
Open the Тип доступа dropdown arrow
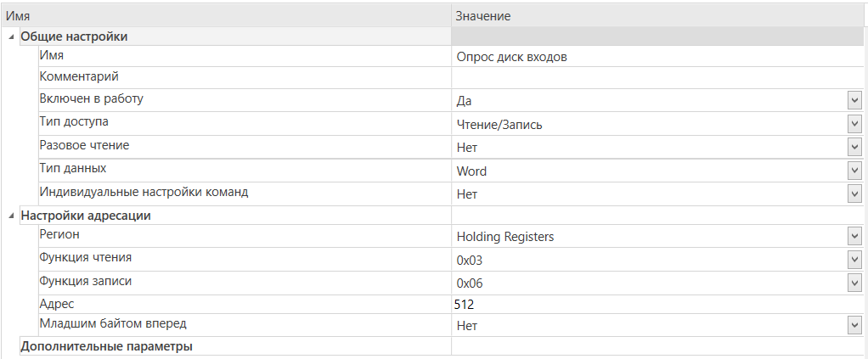pos(854,125)
